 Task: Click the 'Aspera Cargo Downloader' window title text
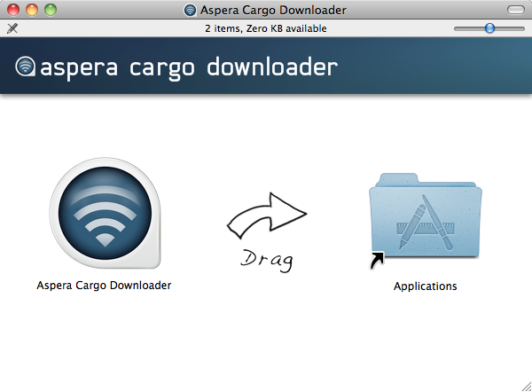pyautogui.click(x=273, y=10)
